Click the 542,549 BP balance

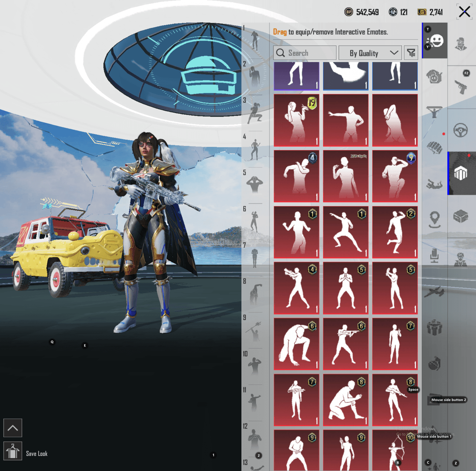pos(367,12)
